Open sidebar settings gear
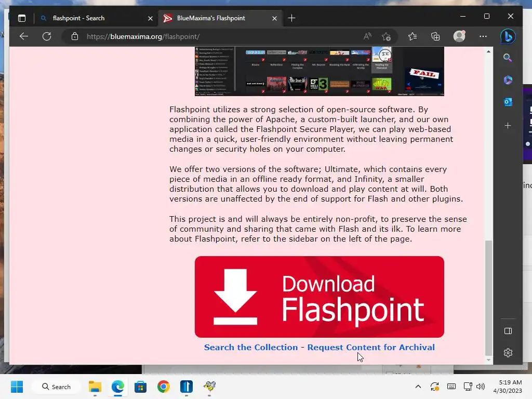The height and width of the screenshot is (399, 532). click(x=508, y=353)
